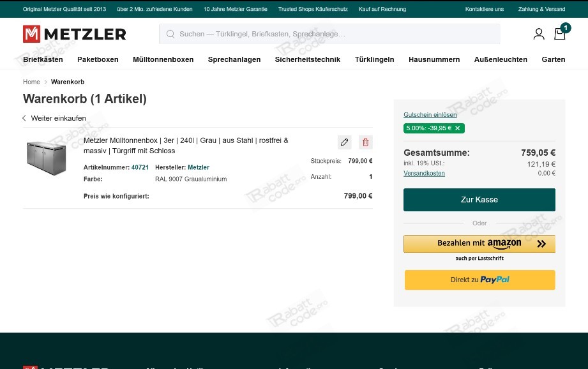Click Trusted Shops Käuferschutz text
This screenshot has height=369, width=588.
tap(313, 9)
